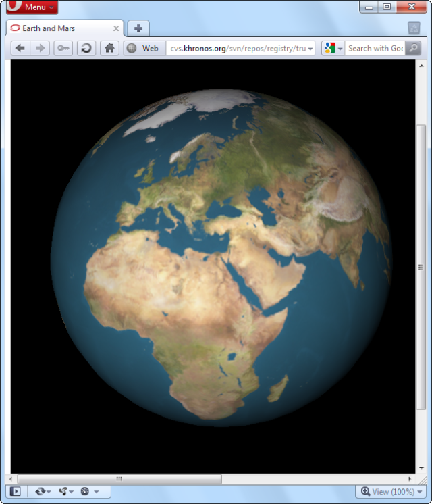Expand the address bar history dropdown

click(x=310, y=49)
